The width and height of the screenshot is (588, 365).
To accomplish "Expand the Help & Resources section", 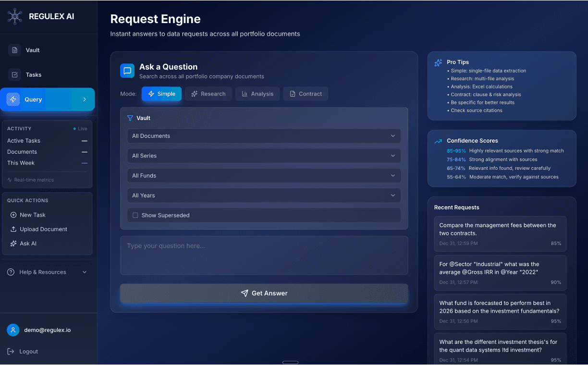I will pyautogui.click(x=47, y=272).
